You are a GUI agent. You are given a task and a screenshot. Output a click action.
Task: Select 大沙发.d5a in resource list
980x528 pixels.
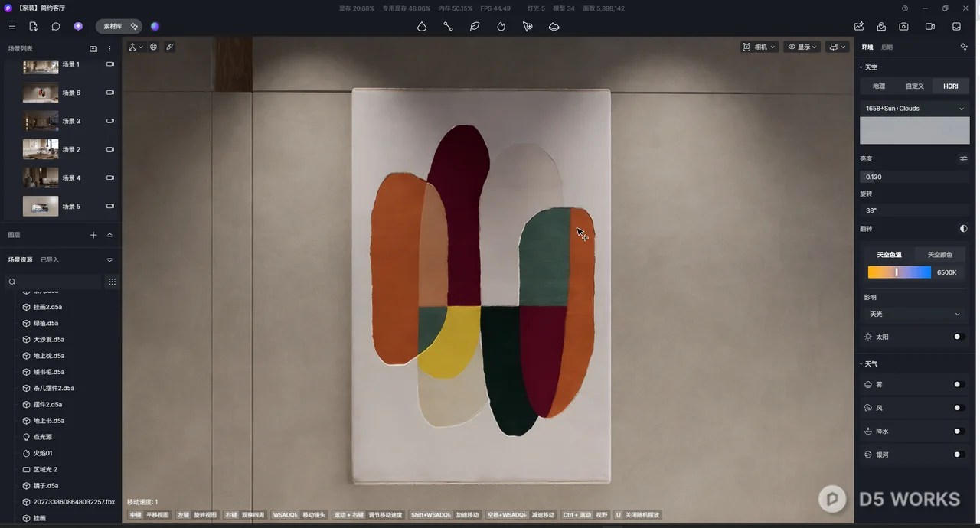click(49, 339)
